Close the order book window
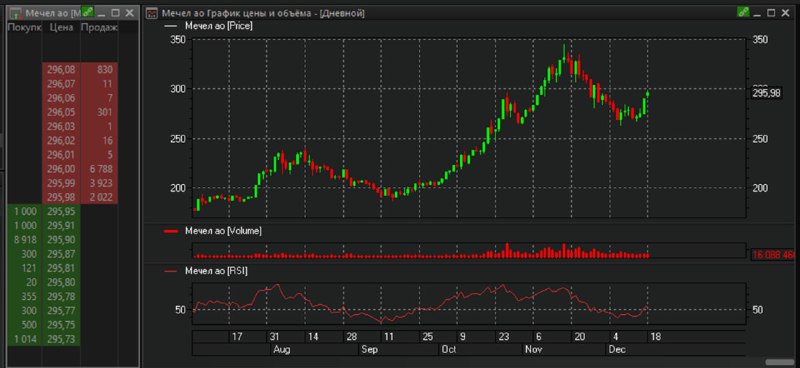 [130, 13]
